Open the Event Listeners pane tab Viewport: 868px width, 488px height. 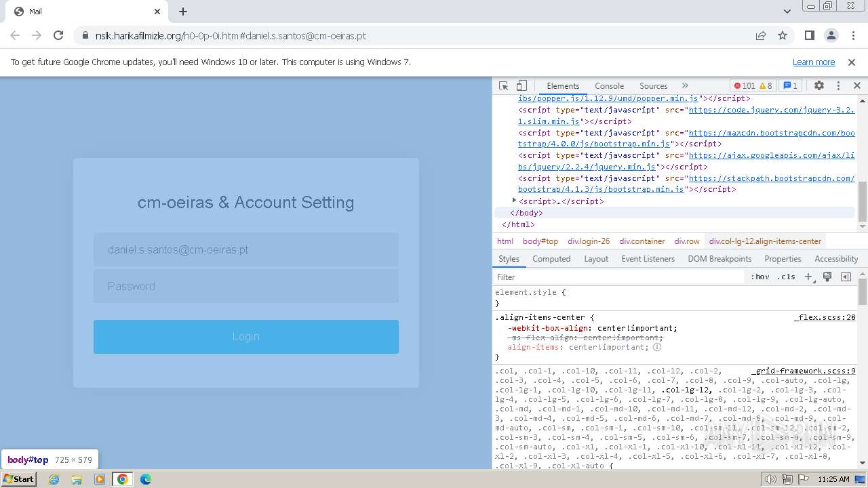pos(648,259)
